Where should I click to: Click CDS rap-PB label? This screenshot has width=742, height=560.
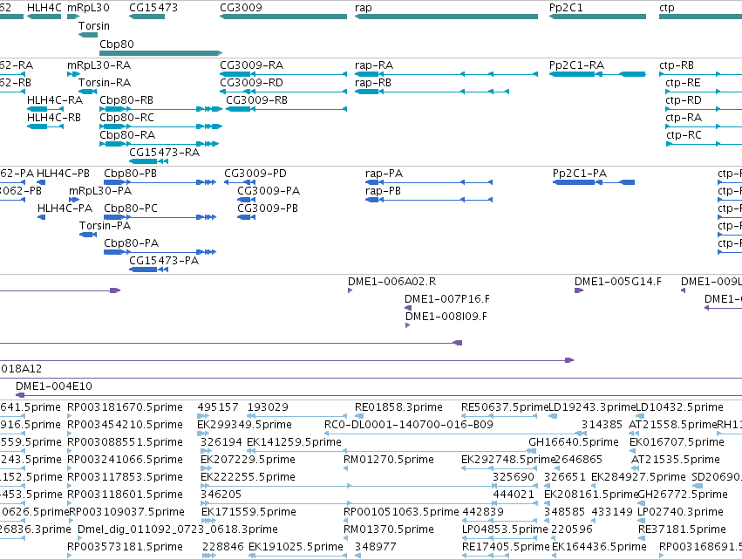383,191
